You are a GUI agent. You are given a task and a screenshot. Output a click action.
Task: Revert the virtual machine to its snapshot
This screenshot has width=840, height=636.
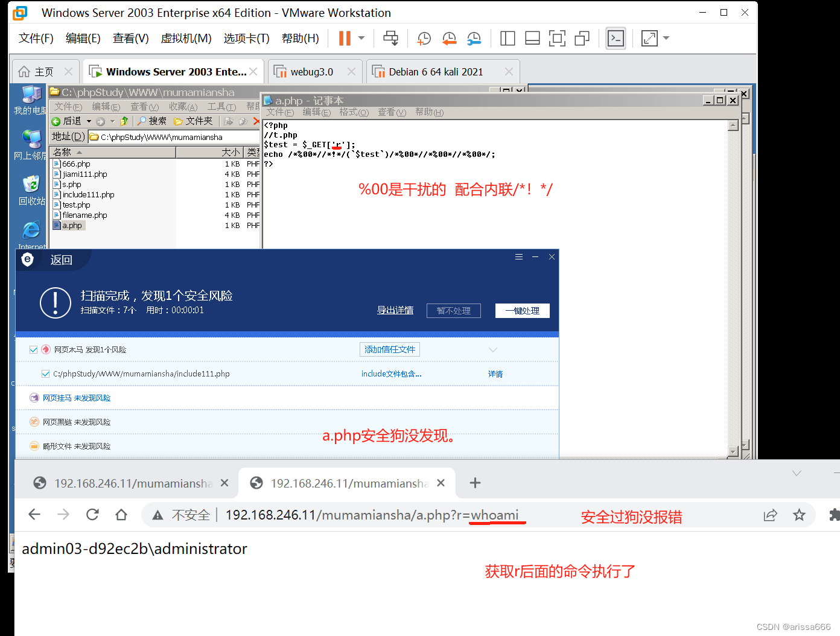click(x=449, y=39)
